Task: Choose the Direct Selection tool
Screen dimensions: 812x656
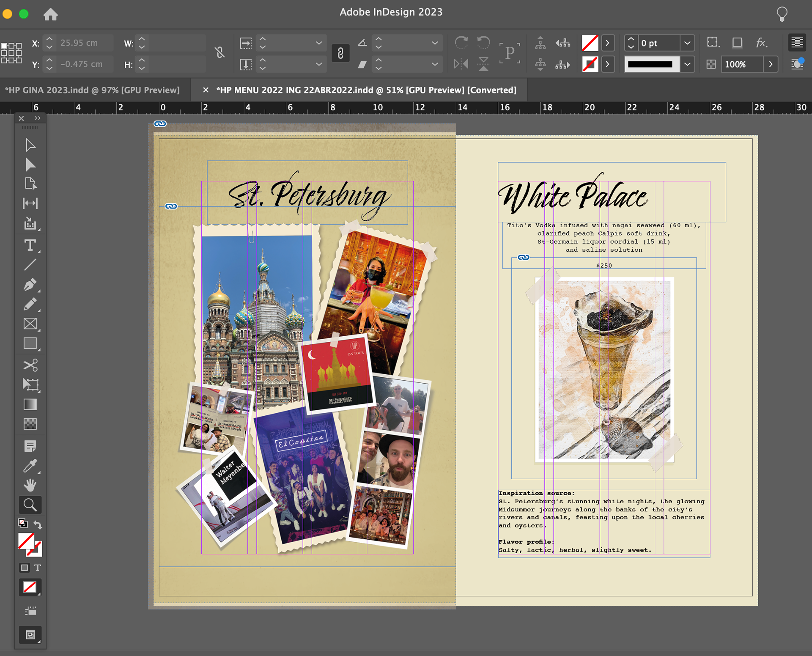Action: 30,165
